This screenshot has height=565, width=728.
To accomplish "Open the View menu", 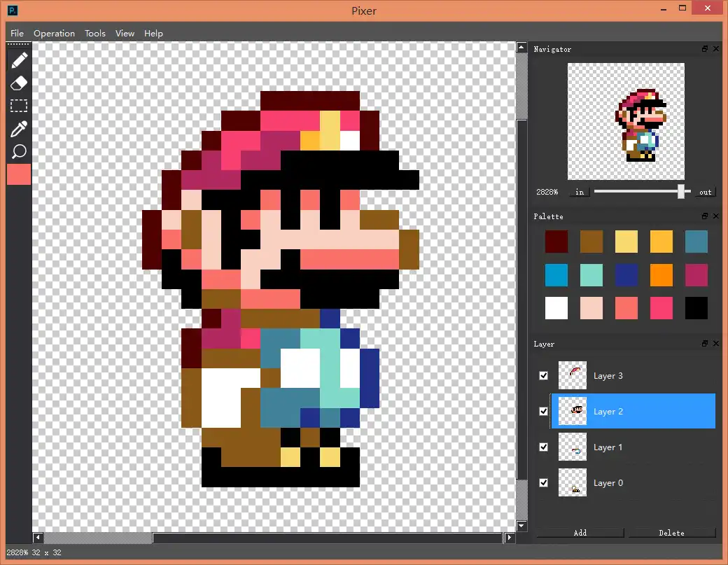I will click(x=125, y=34).
